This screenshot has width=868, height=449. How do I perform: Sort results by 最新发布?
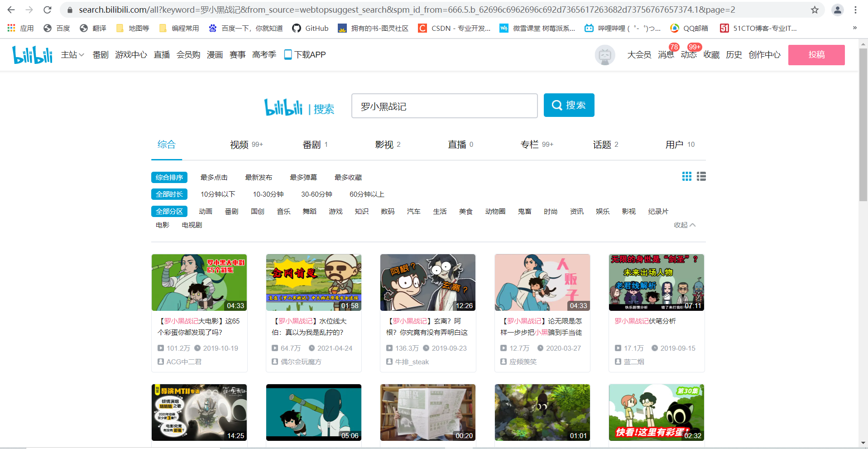[x=259, y=177]
